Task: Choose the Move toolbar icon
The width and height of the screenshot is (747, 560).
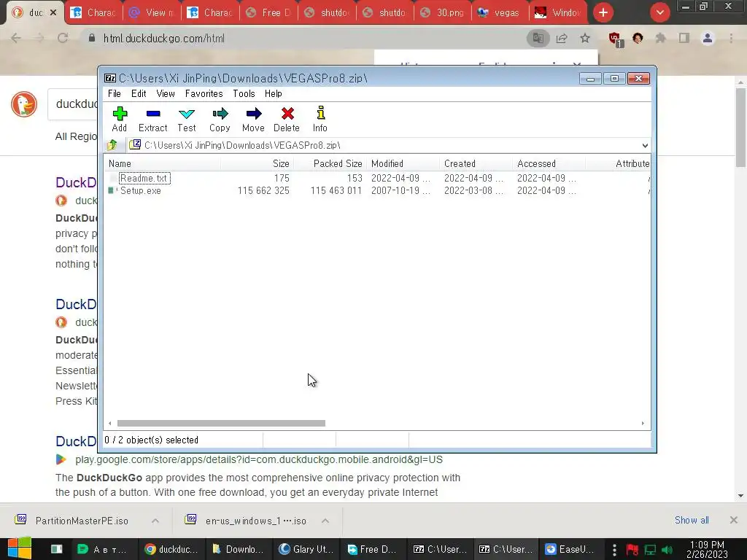Action: (x=253, y=119)
